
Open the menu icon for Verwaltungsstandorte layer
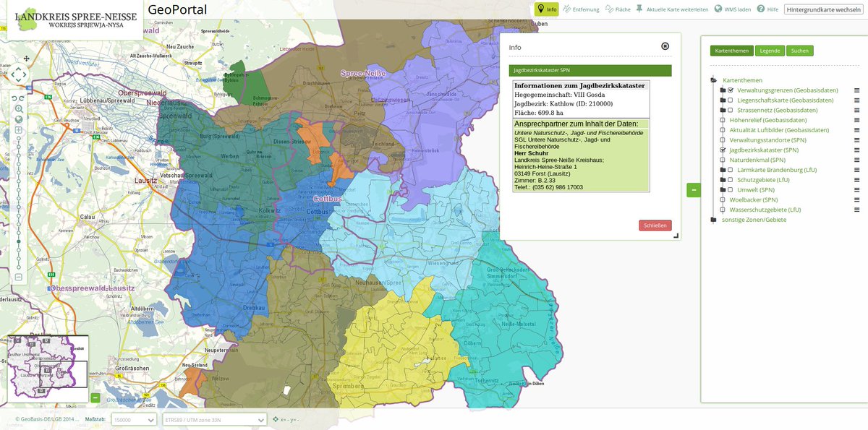tap(856, 140)
